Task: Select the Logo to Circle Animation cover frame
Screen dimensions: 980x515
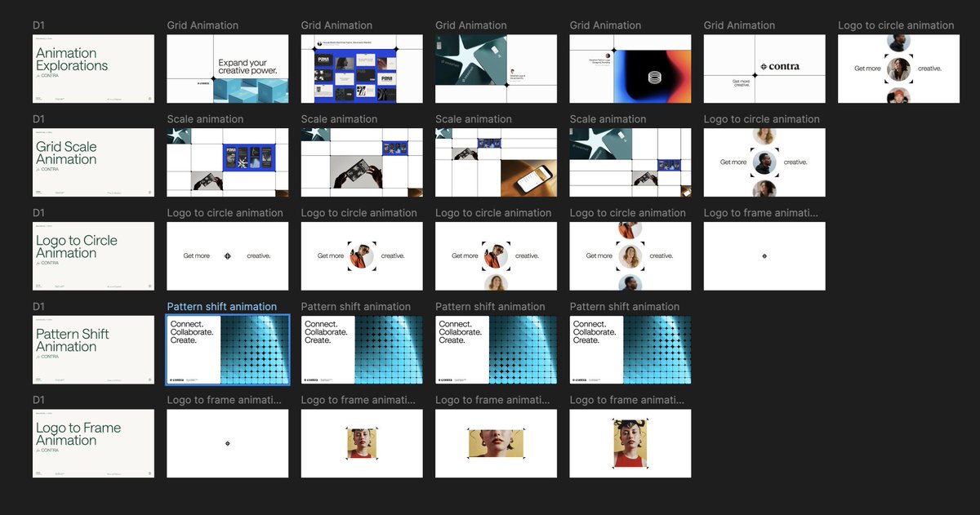Action: tap(93, 255)
